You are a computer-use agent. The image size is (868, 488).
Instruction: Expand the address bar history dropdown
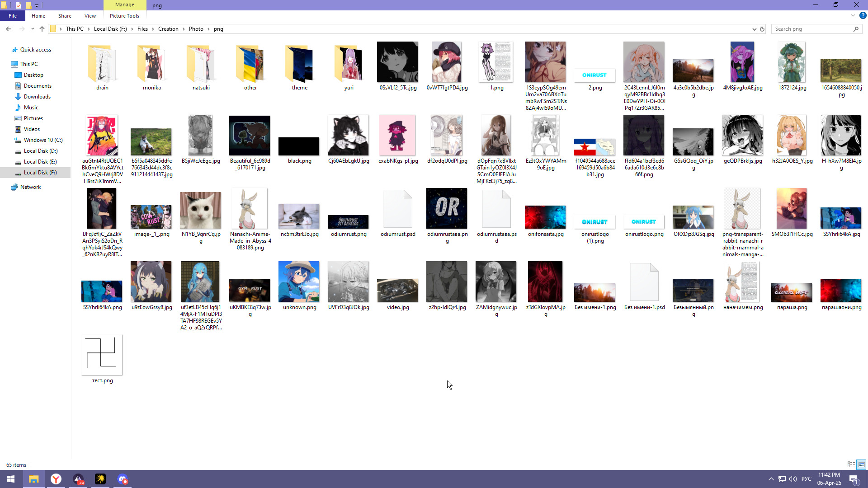click(754, 29)
